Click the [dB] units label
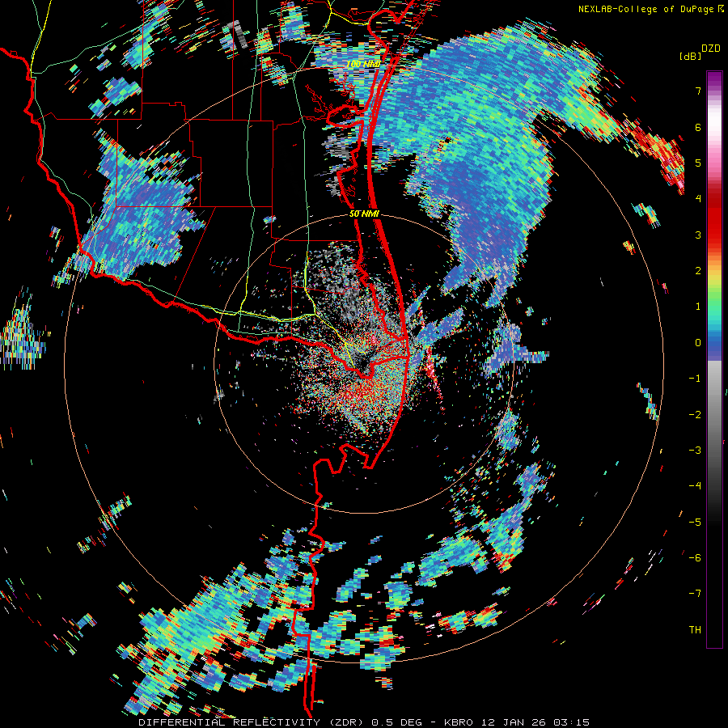Image resolution: width=728 pixels, height=728 pixels. tap(689, 56)
